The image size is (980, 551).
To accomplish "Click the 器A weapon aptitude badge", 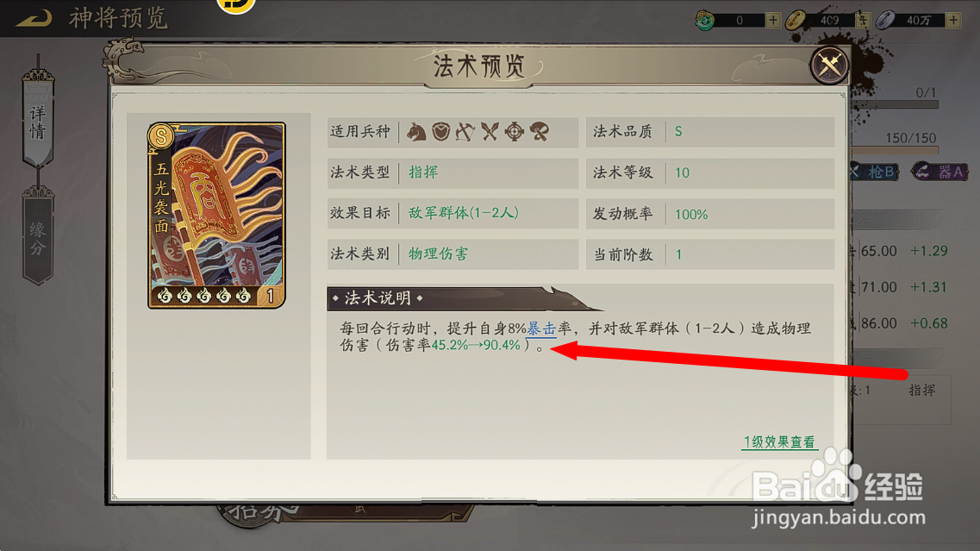I will pyautogui.click(x=939, y=172).
